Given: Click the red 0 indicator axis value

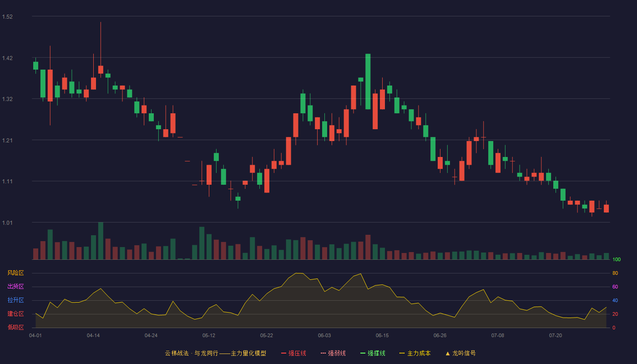Looking at the screenshot, I should pyautogui.click(x=614, y=328).
